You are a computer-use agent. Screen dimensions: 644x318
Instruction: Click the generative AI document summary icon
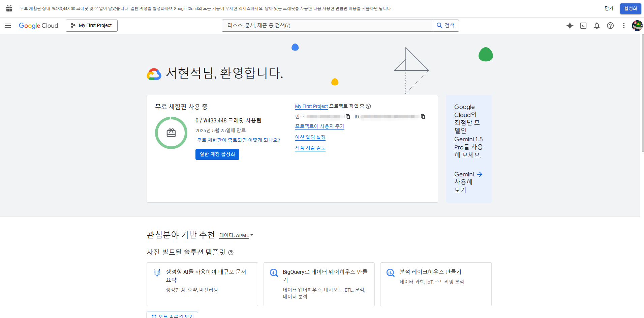click(x=157, y=272)
